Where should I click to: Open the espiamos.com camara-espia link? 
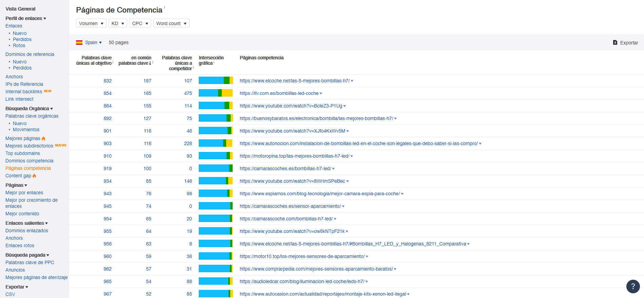click(x=320, y=194)
